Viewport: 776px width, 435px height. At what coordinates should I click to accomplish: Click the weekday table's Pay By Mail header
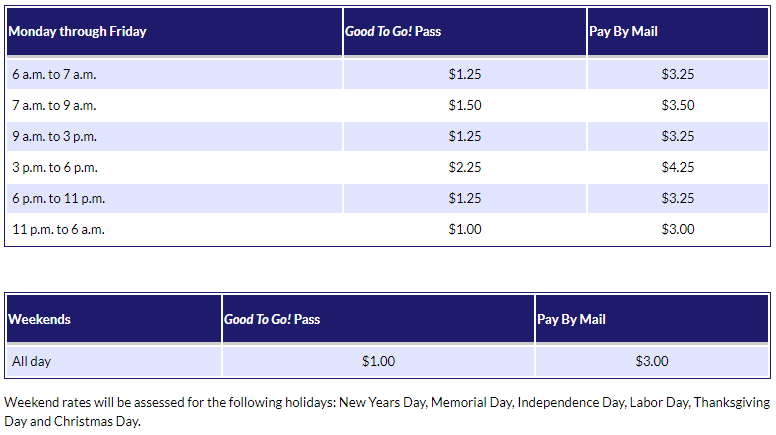coord(624,31)
